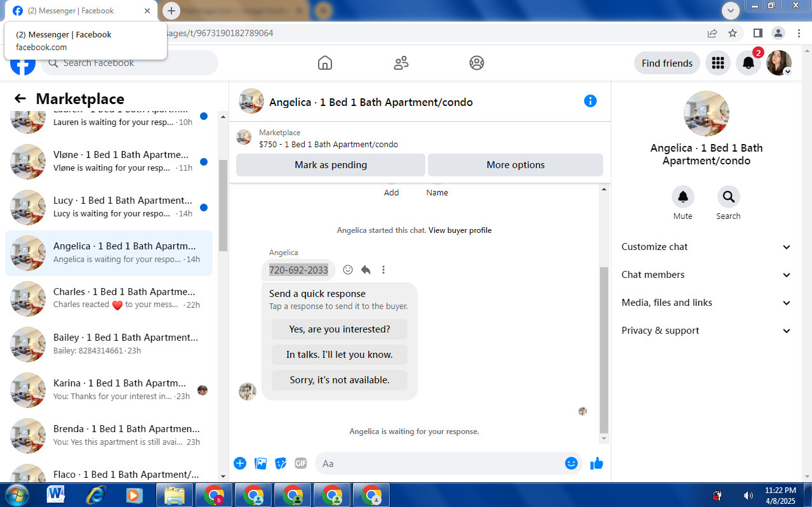Open the Friends icon in top navigation
The height and width of the screenshot is (507, 812).
tap(401, 63)
